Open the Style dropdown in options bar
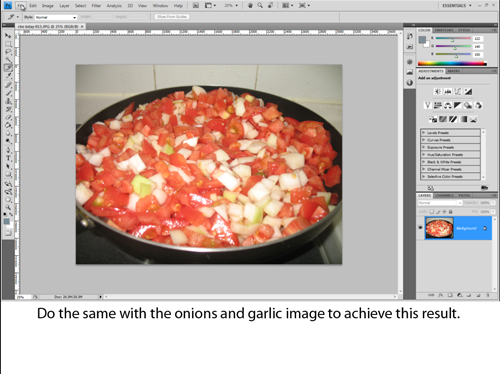The image size is (500, 374). [56, 17]
